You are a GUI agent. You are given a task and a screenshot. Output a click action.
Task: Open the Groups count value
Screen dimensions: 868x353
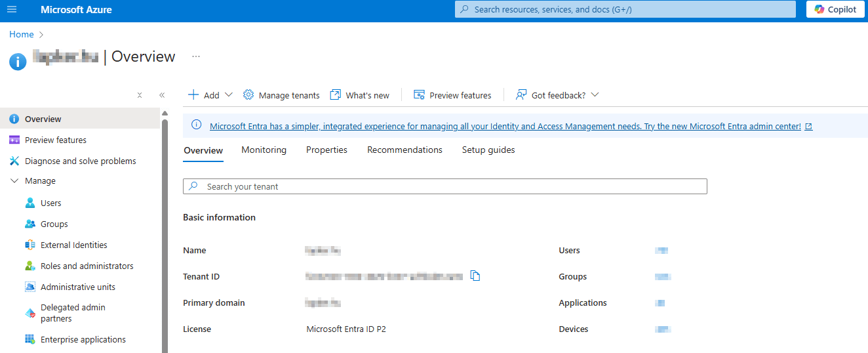[663, 276]
